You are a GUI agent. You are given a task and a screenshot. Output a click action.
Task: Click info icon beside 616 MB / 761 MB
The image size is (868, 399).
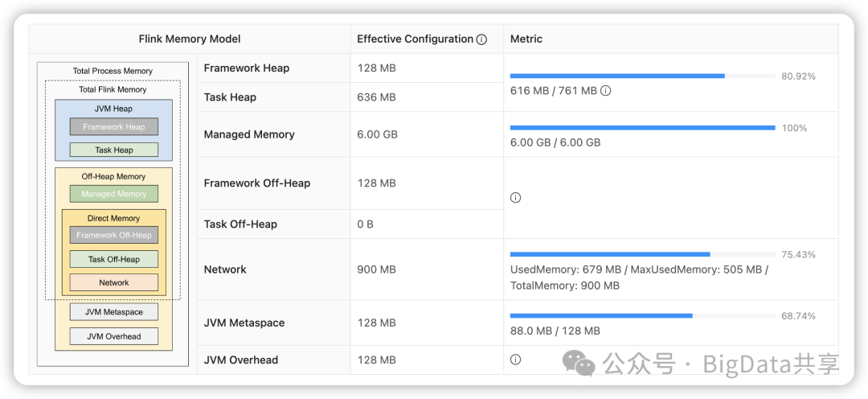pyautogui.click(x=606, y=91)
